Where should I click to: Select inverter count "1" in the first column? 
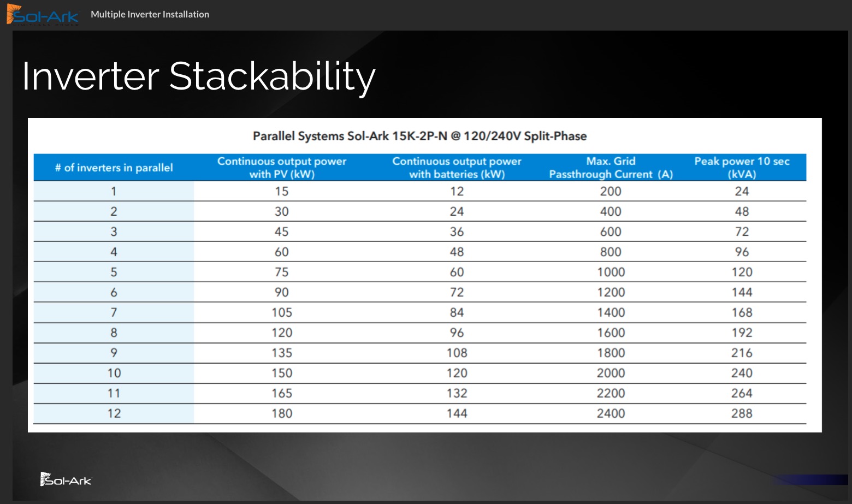114,191
